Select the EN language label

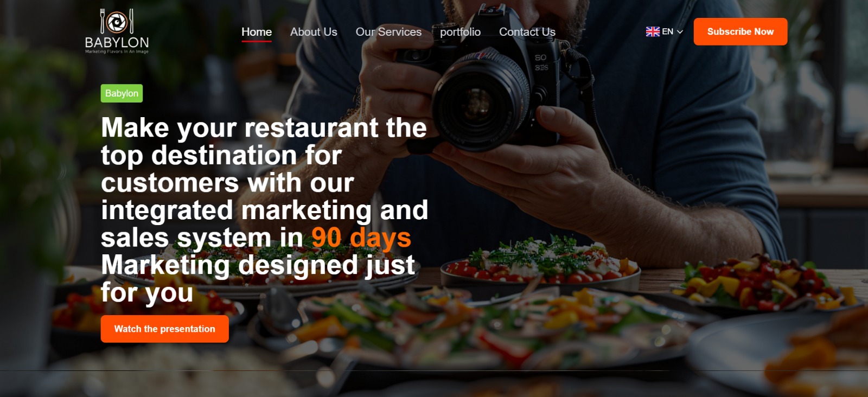[668, 31]
